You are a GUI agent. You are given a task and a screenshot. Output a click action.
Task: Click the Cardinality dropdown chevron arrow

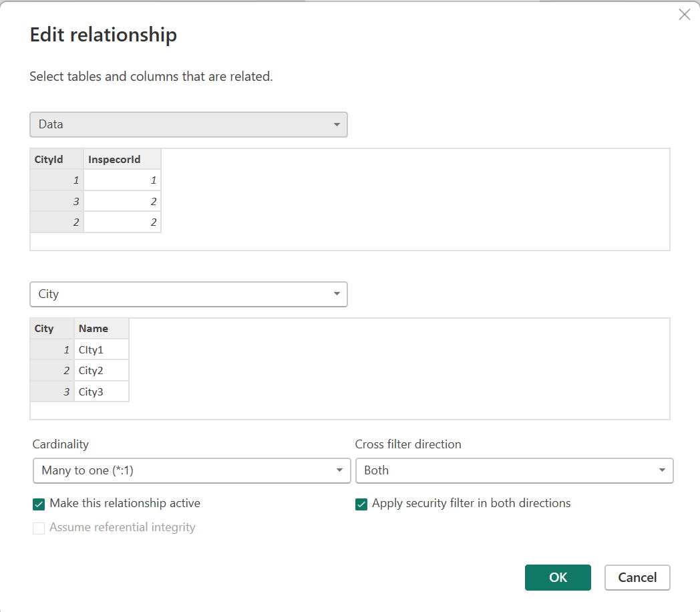pos(340,470)
